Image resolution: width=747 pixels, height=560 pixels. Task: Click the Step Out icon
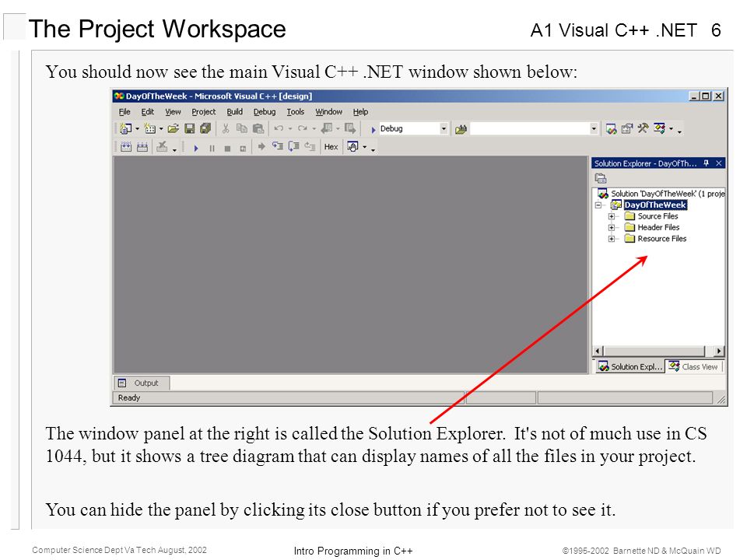tap(310, 146)
